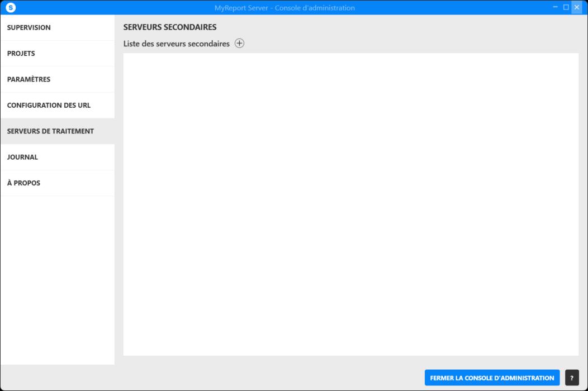This screenshot has height=391, width=588.
Task: Click inside the empty secondary servers list
Action: pyautogui.click(x=350, y=204)
